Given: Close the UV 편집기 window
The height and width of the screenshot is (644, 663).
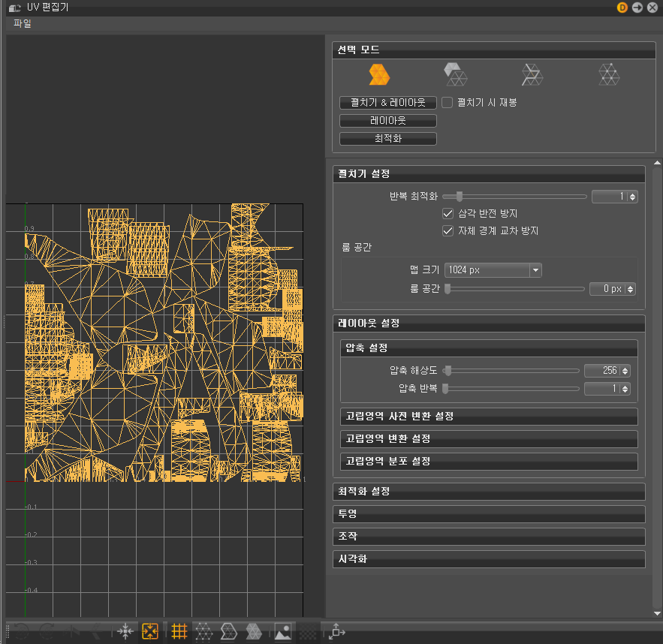Looking at the screenshot, I should coord(652,8).
